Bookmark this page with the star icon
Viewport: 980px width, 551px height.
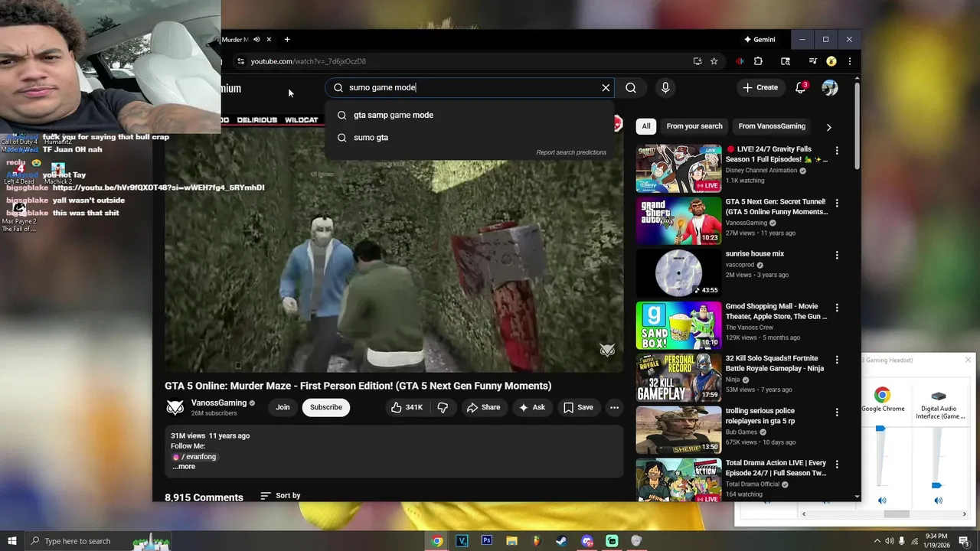click(714, 61)
